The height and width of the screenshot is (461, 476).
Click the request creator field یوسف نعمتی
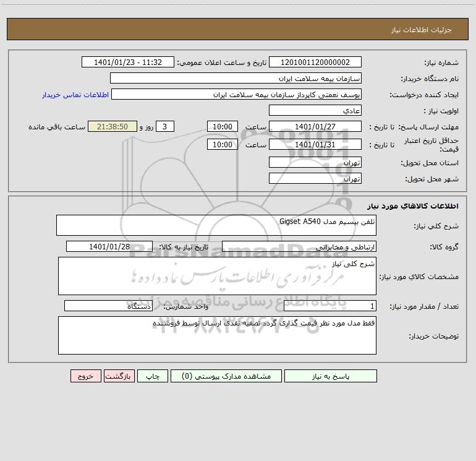(x=237, y=94)
